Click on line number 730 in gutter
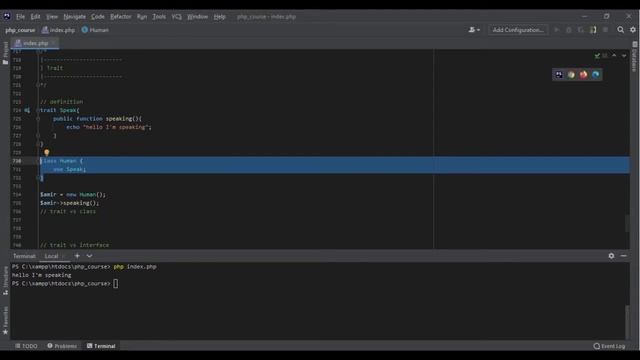This screenshot has width=640, height=360. click(17, 161)
